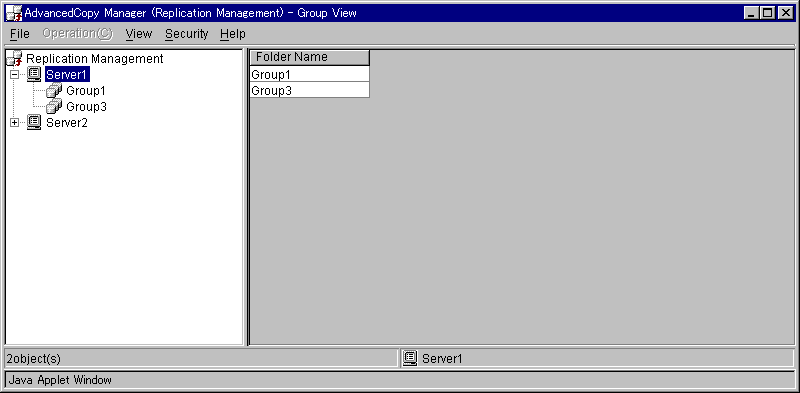The width and height of the screenshot is (800, 393).
Task: Minimize the Group View window
Action: 751,13
